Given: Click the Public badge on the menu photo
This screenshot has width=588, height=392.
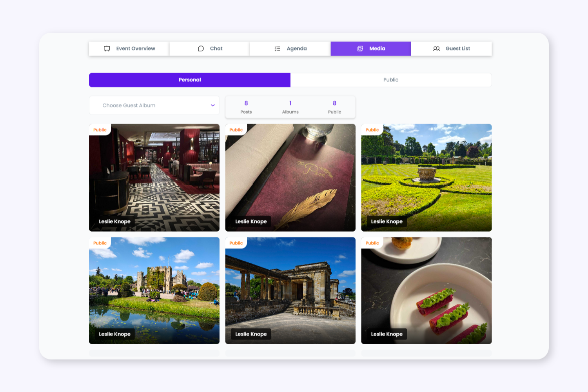Looking at the screenshot, I should coord(236,130).
